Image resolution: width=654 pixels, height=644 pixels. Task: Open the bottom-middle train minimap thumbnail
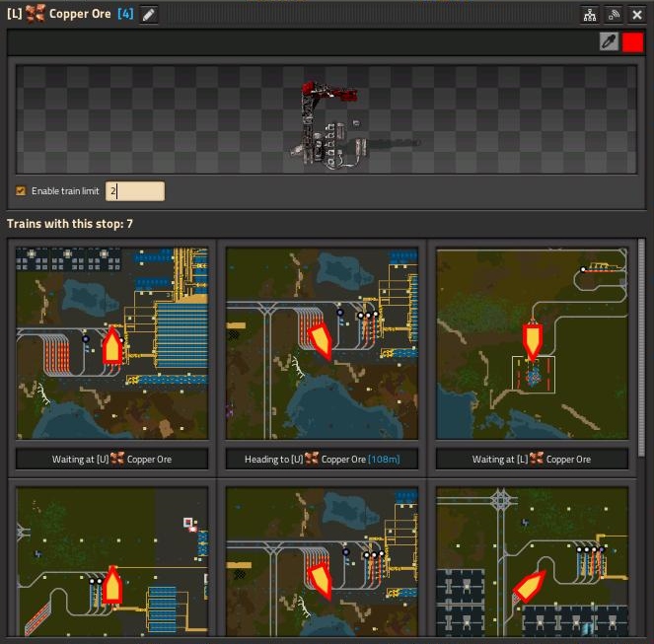click(322, 561)
